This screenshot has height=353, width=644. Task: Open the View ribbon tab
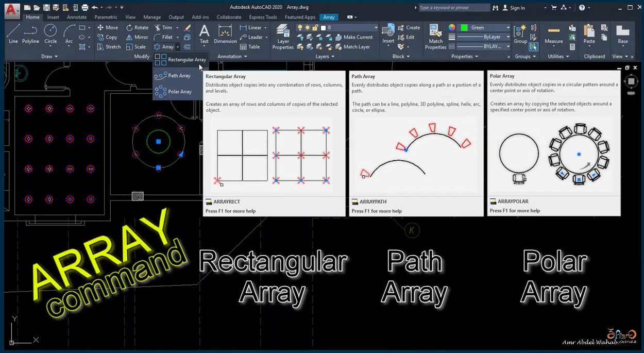pyautogui.click(x=130, y=17)
